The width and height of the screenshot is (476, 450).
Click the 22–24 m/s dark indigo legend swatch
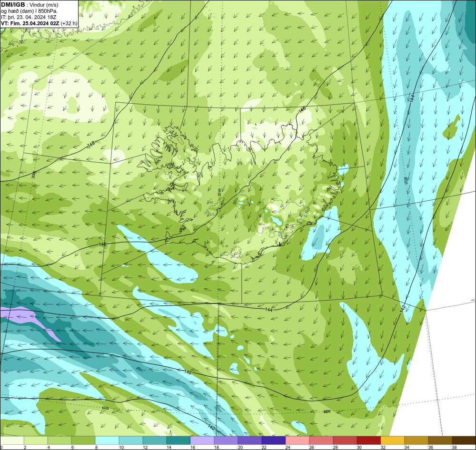pos(274,440)
